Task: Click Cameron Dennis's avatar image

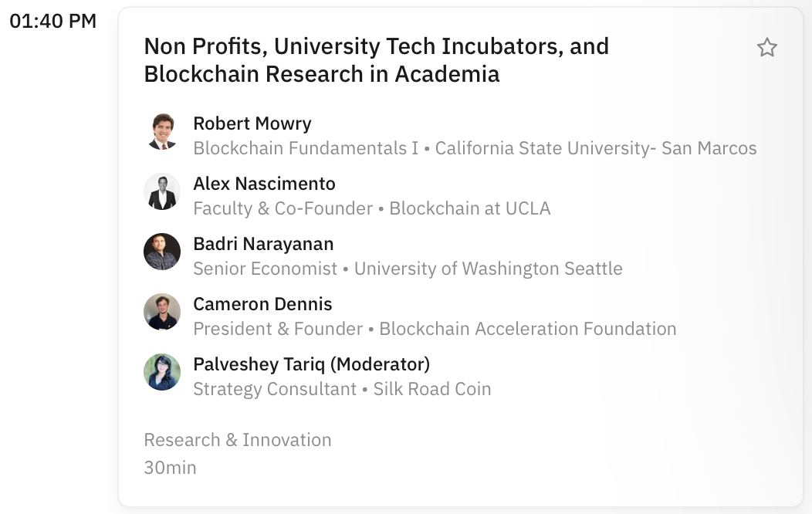Action: 162,313
